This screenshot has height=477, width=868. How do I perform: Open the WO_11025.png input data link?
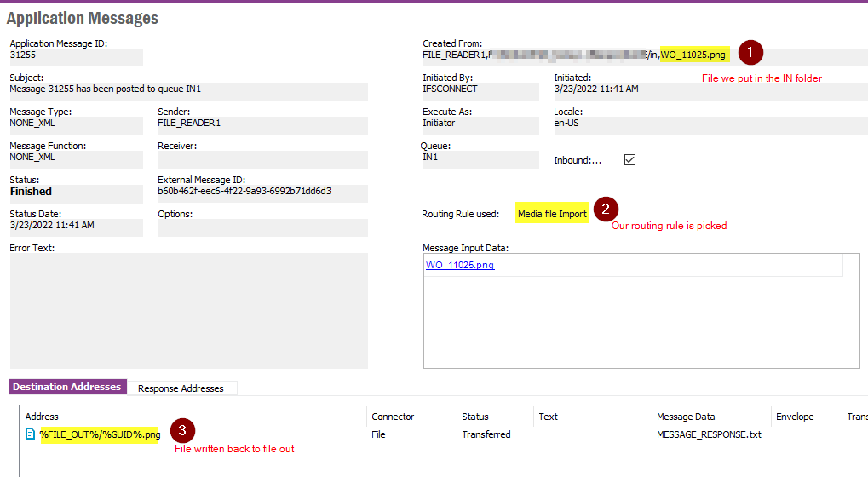click(460, 265)
